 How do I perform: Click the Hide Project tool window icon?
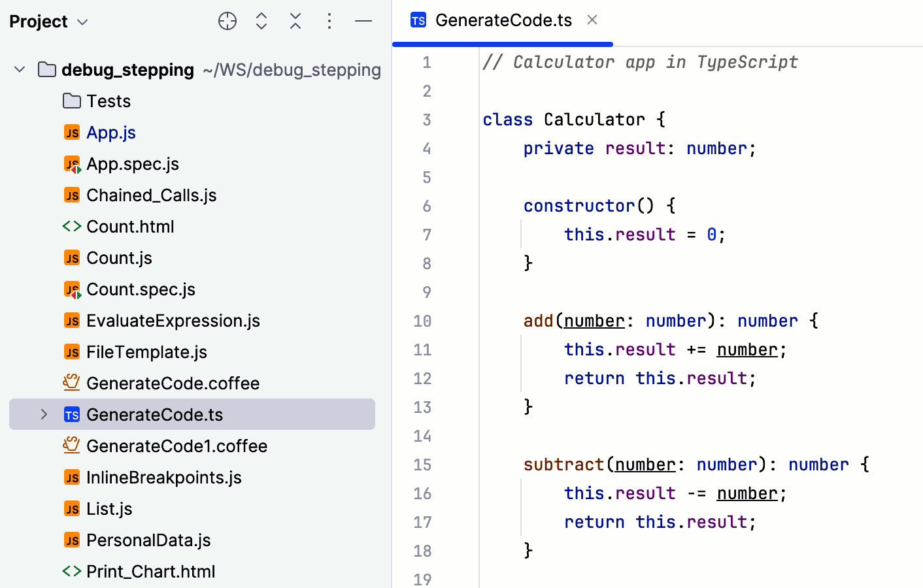coord(363,21)
